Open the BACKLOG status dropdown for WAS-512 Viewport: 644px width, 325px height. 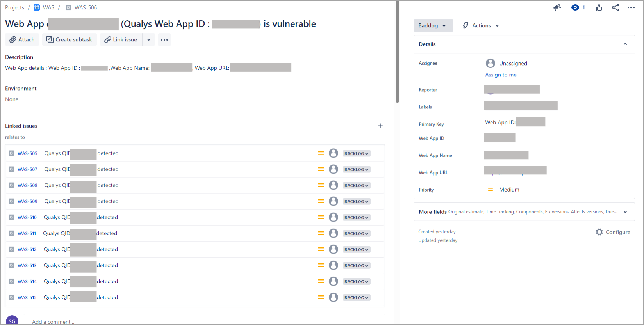357,249
